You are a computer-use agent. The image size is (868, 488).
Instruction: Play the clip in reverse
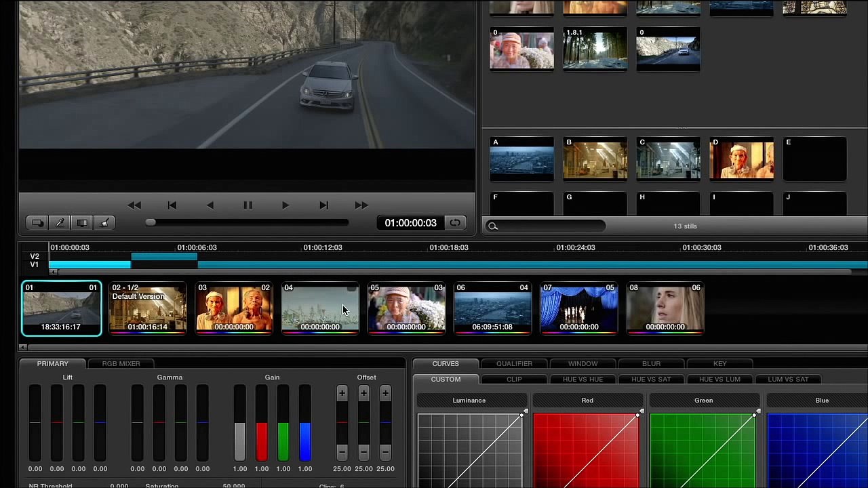210,205
